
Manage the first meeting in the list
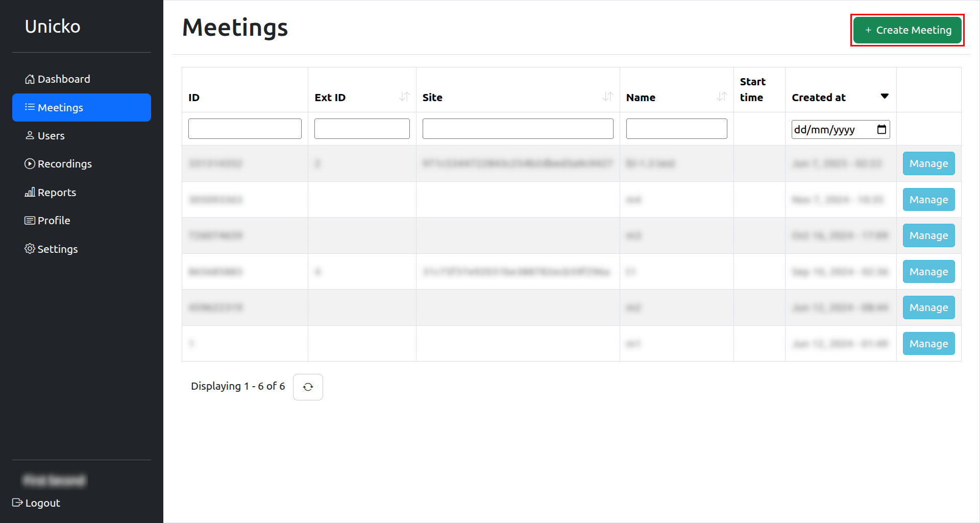pyautogui.click(x=928, y=163)
